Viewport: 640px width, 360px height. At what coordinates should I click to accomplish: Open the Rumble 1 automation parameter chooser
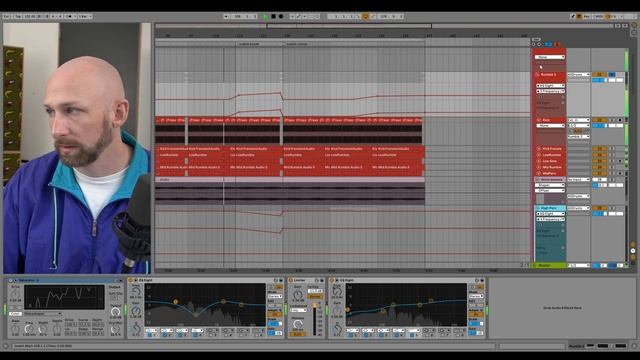pyautogui.click(x=550, y=91)
